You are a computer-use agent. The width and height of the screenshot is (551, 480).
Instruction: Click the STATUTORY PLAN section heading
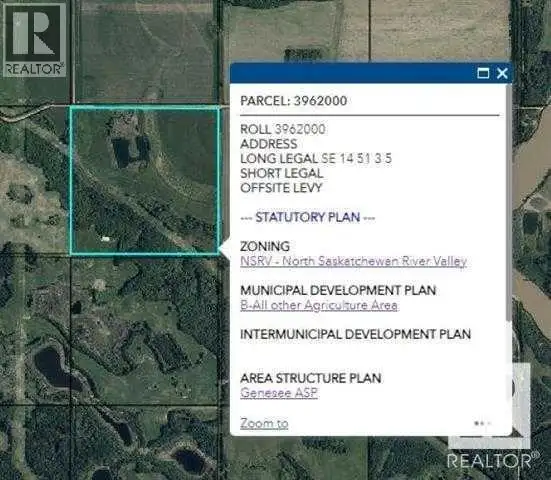pos(307,217)
